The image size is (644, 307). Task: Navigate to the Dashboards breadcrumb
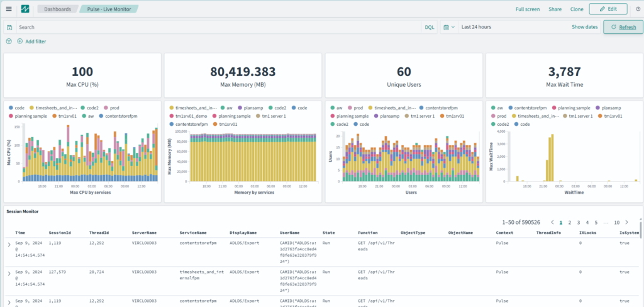point(57,9)
